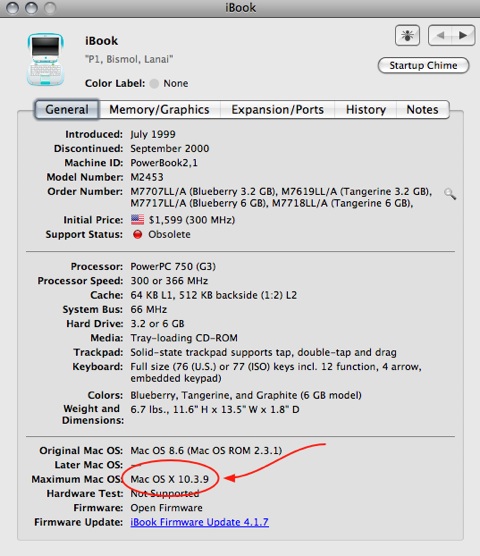Viewport: 480px width, 556px height.
Task: Click the Initial Price text $1,599 (300 MHz)
Action: coord(192,220)
